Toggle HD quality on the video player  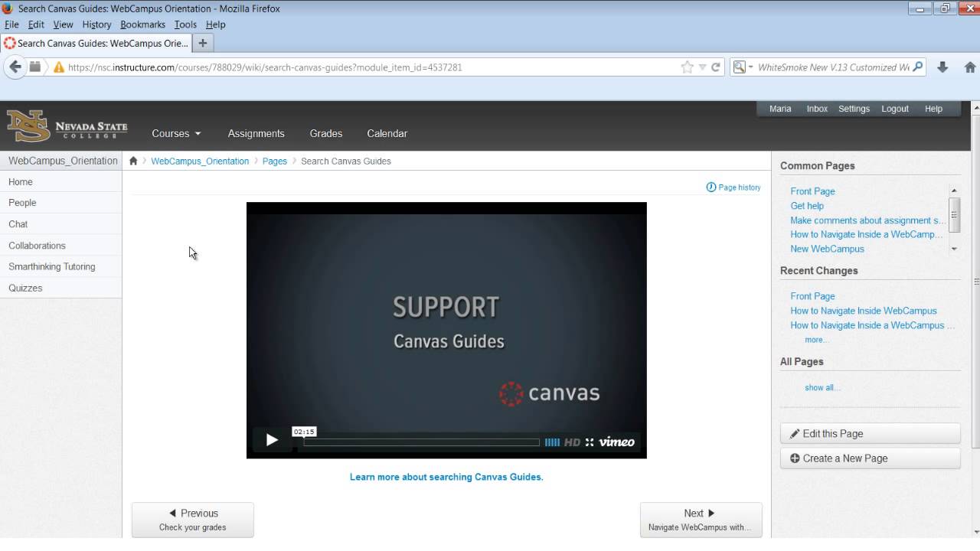click(572, 442)
